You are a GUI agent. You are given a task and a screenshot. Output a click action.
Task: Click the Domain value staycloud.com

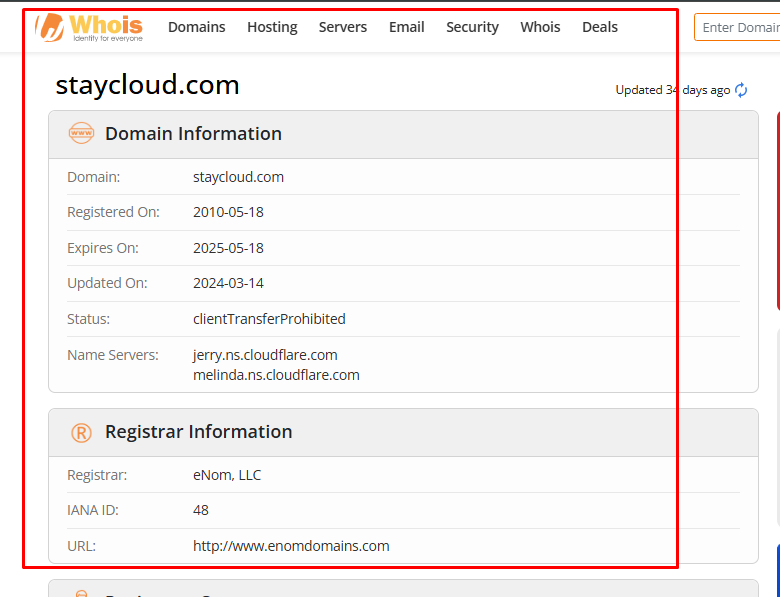pyautogui.click(x=238, y=177)
